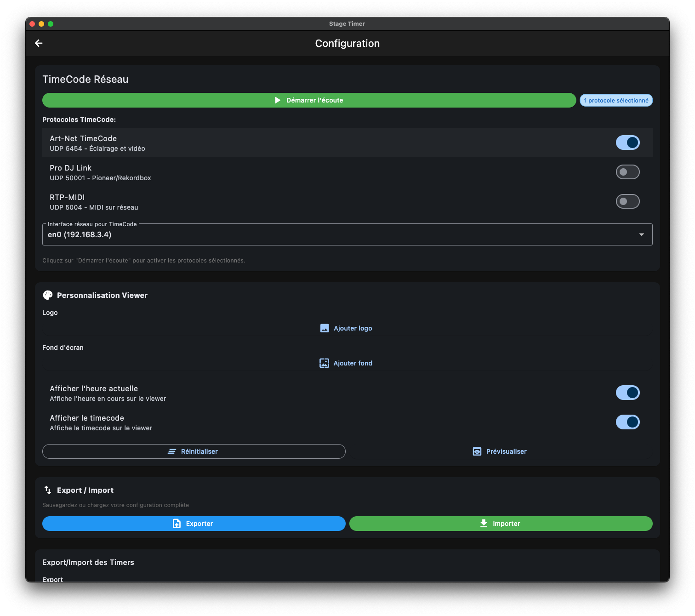Click the Démarrer l'écoute button
Screen dimensions: 695x616
(x=309, y=100)
